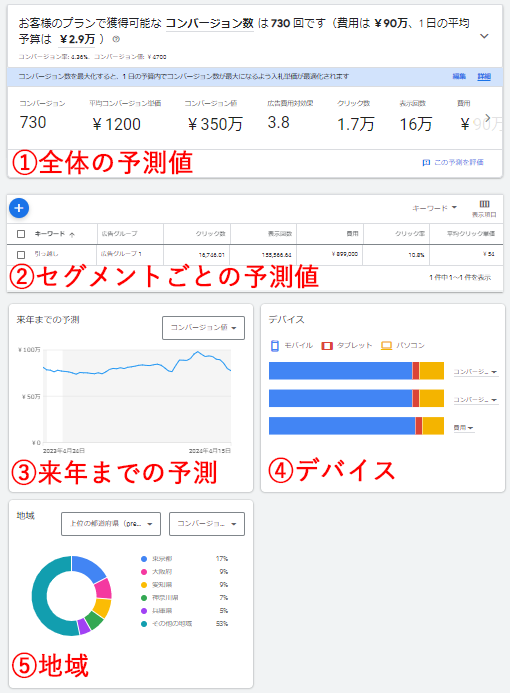This screenshot has height=693, width=510.
Task: Click the rate-this-forecast feedback icon
Action: pyautogui.click(x=426, y=163)
